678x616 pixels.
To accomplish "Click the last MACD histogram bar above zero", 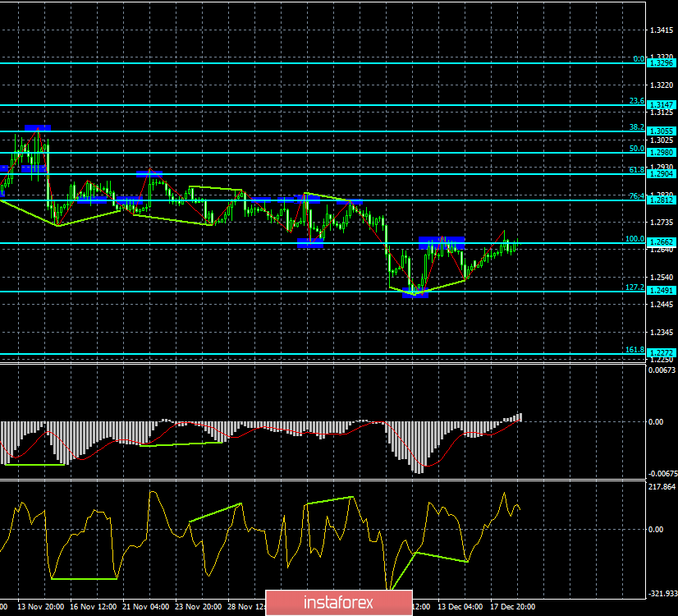I will [520, 417].
